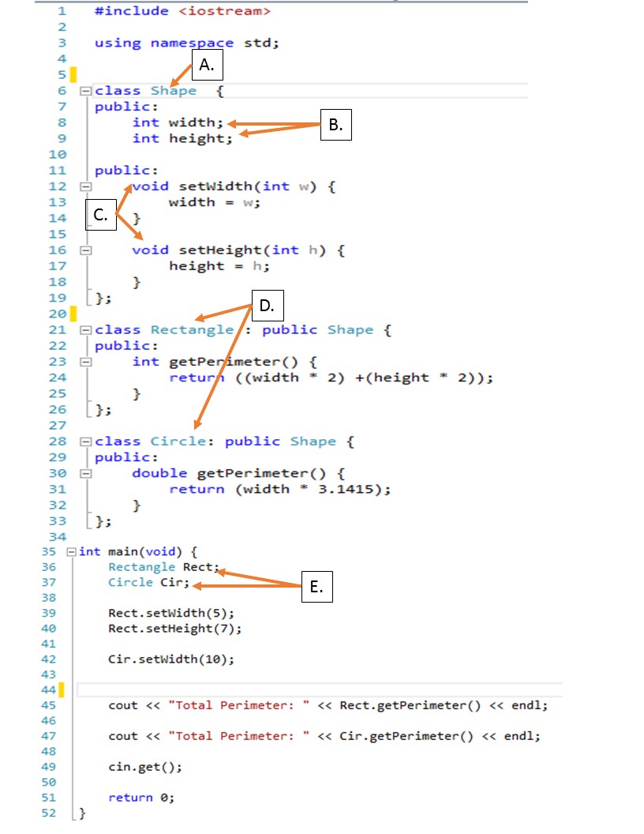Image resolution: width=644 pixels, height=834 pixels.
Task: Select annotation label C
Action: tap(100, 215)
